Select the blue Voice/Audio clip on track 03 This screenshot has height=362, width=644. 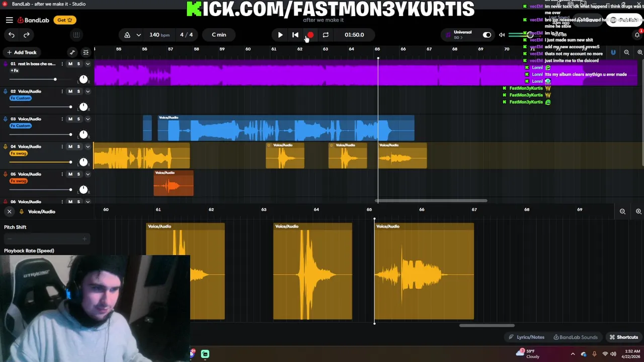286,128
